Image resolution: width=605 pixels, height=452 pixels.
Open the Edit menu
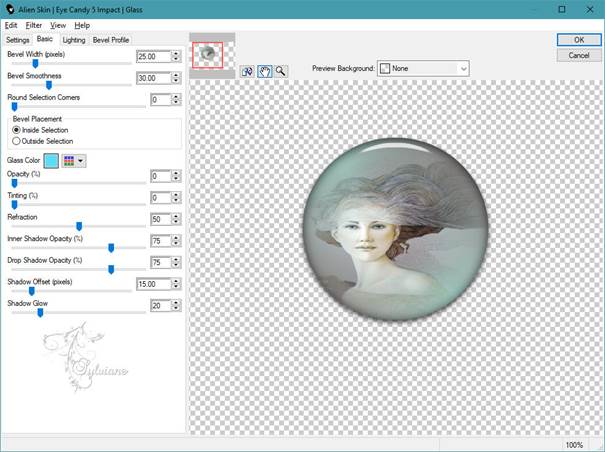click(11, 25)
